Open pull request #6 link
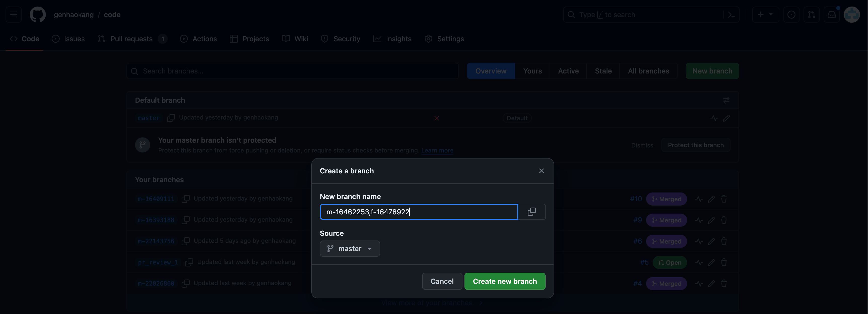The image size is (868, 314). click(x=637, y=241)
